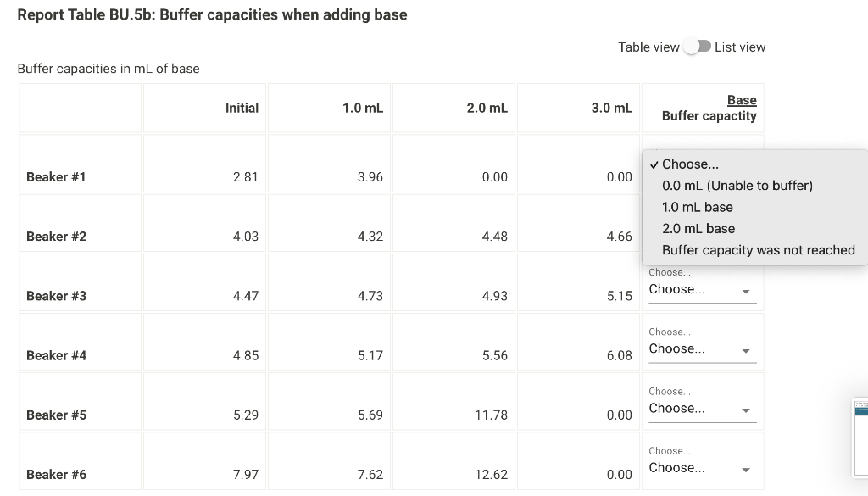Click the dropdown arrow for Beaker #4

[x=746, y=351]
